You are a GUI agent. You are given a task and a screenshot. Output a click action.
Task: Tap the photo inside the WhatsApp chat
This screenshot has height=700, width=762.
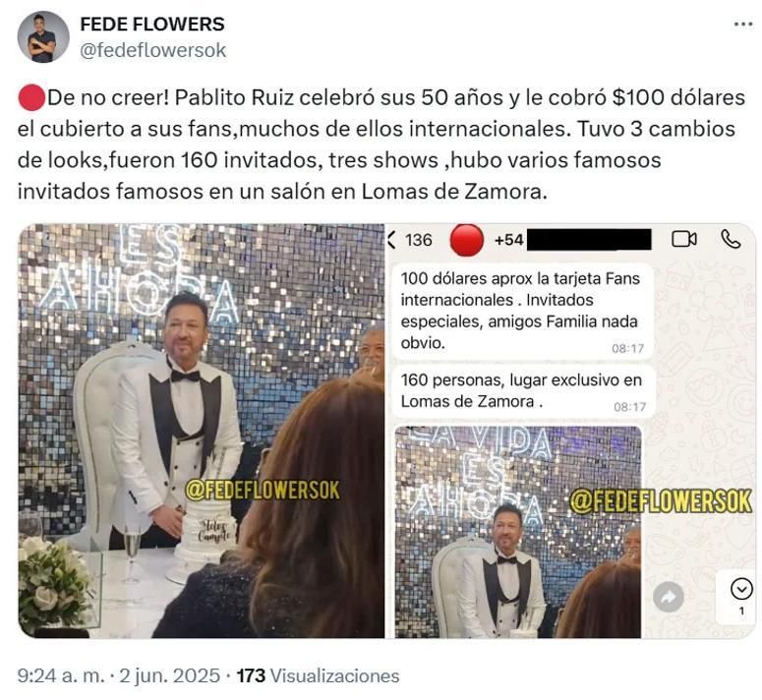[518, 531]
